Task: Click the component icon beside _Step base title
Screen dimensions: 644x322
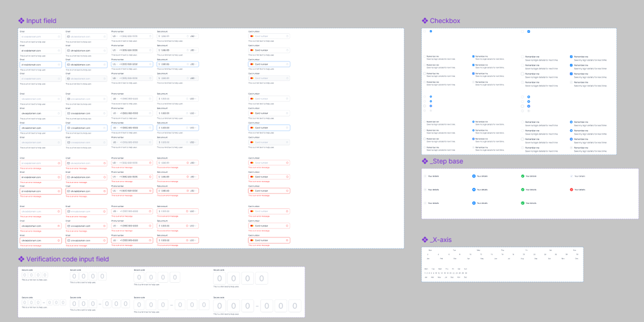Action: (425, 161)
